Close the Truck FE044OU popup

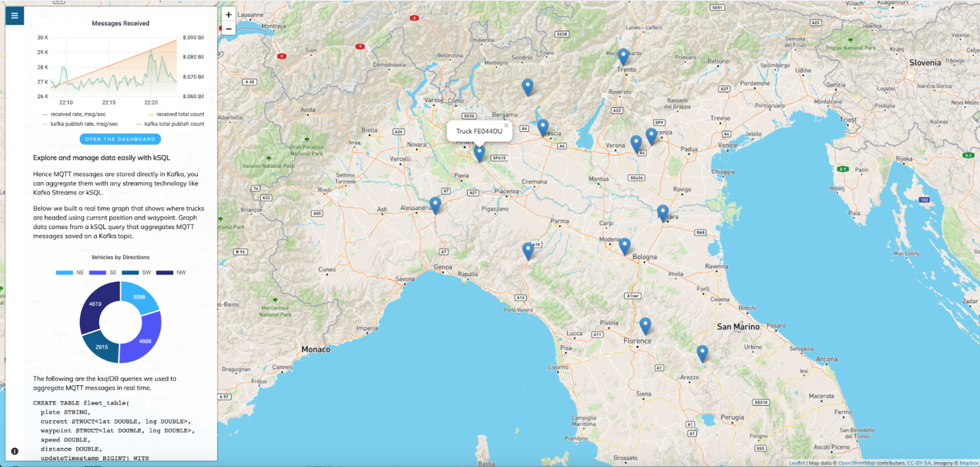[x=506, y=126]
